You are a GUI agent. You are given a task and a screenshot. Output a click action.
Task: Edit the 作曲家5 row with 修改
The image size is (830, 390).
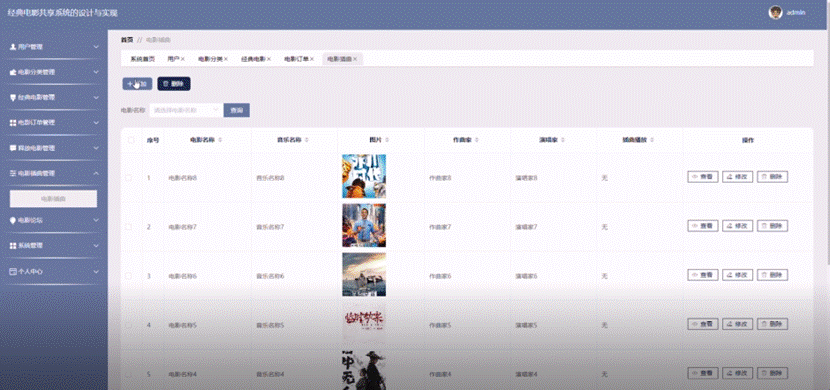tap(737, 324)
